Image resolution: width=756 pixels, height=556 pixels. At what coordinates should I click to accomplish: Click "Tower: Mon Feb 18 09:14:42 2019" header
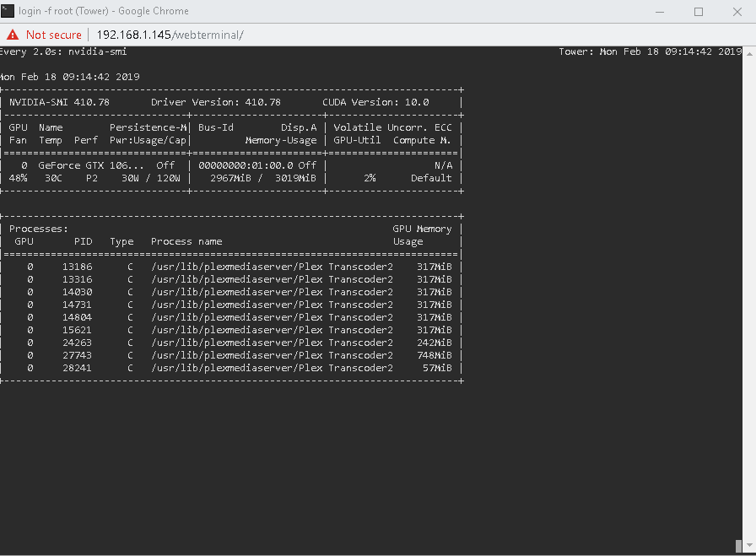click(650, 51)
